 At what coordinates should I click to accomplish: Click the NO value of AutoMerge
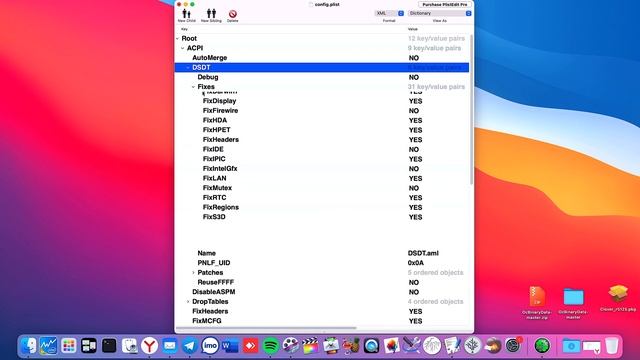(x=414, y=58)
